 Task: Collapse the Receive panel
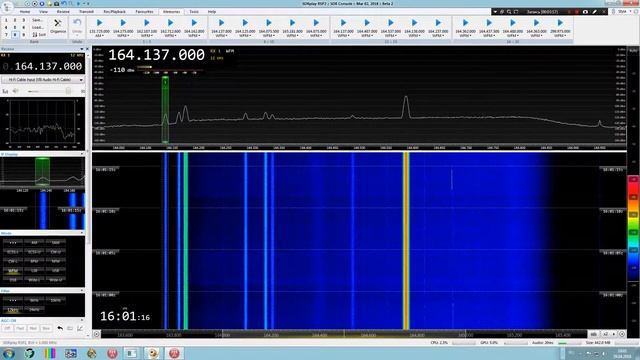[82, 49]
